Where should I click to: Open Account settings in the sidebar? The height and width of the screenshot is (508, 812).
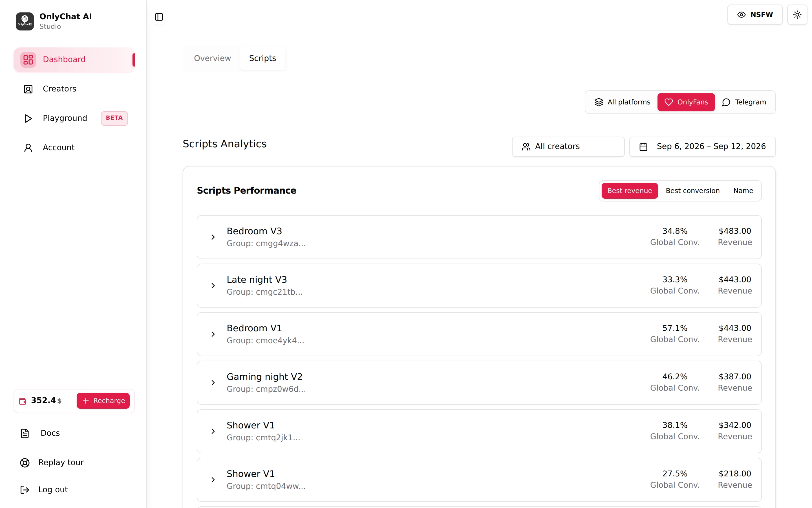74,148
